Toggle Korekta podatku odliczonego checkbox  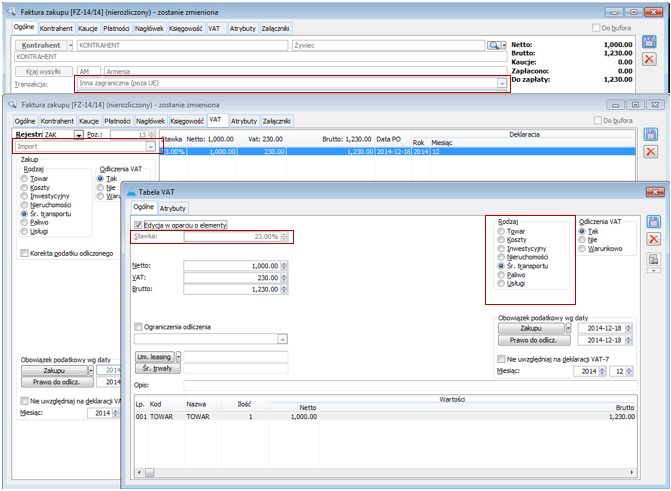[x=24, y=253]
